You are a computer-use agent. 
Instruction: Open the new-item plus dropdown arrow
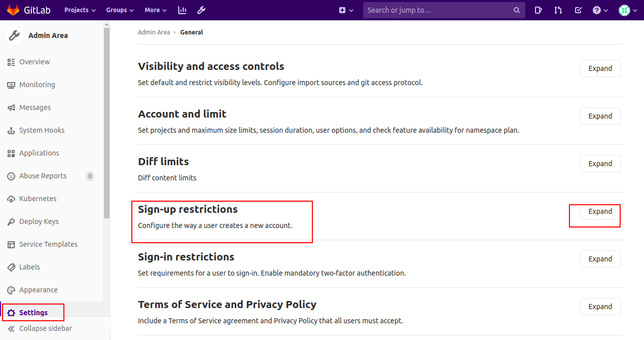(x=351, y=10)
